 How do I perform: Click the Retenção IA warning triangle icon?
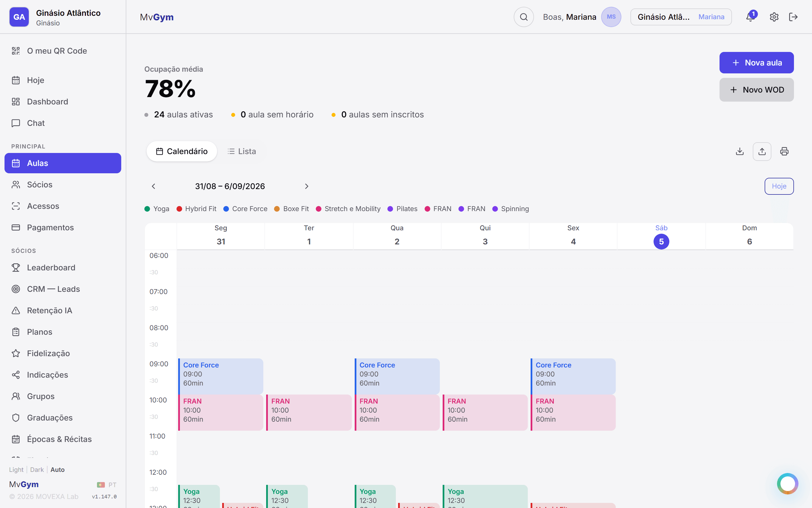[x=16, y=310]
